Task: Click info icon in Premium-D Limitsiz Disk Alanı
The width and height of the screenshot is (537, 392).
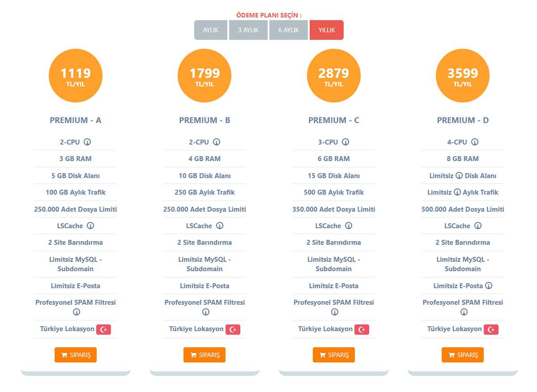Action: coord(459,176)
